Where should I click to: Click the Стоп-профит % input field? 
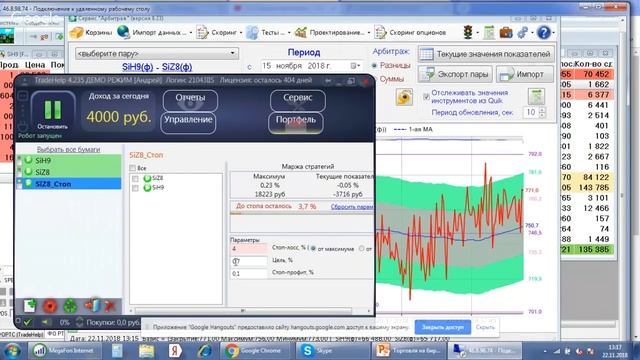click(x=249, y=273)
